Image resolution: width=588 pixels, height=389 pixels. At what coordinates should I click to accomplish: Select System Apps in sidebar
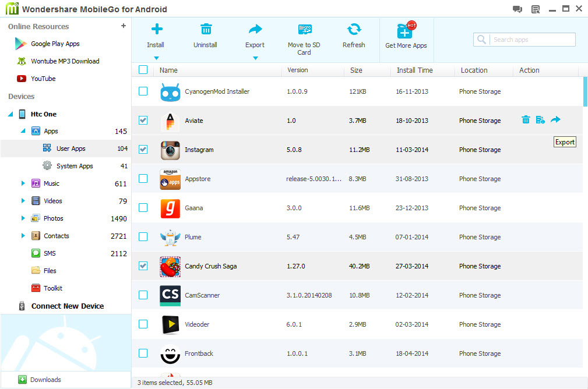pyautogui.click(x=66, y=166)
